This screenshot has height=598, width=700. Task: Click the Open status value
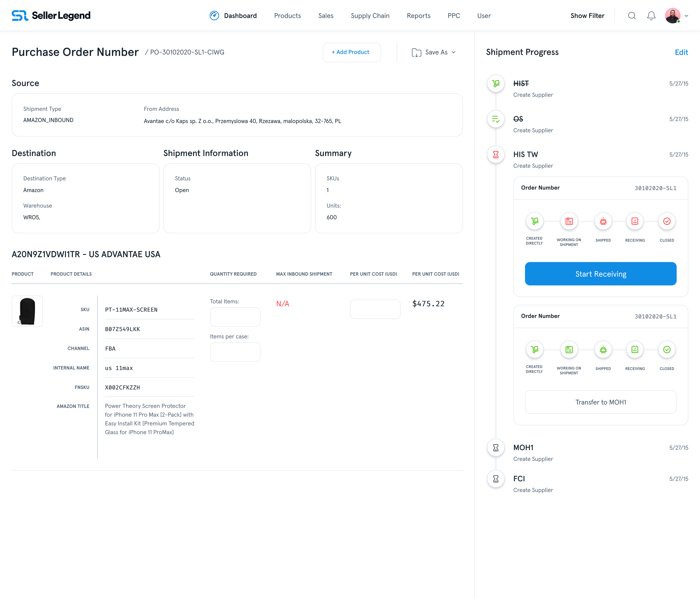pos(182,190)
